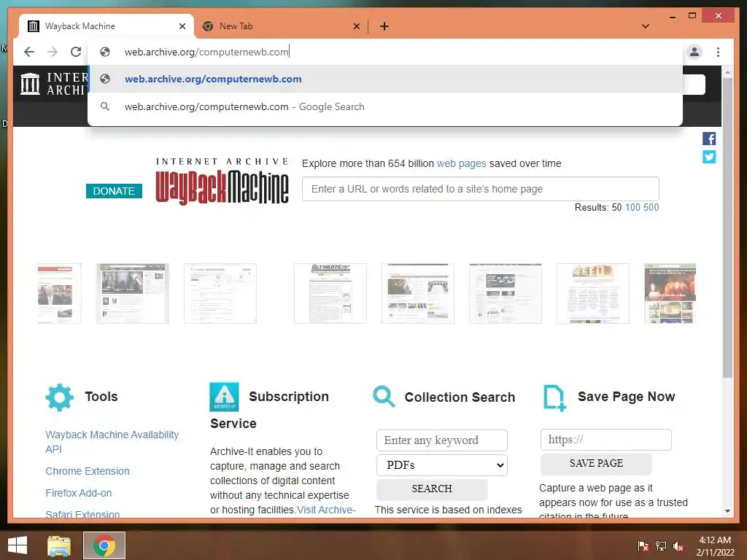This screenshot has height=560, width=747.
Task: Expand the PDFs collection dropdown
Action: tap(441, 464)
